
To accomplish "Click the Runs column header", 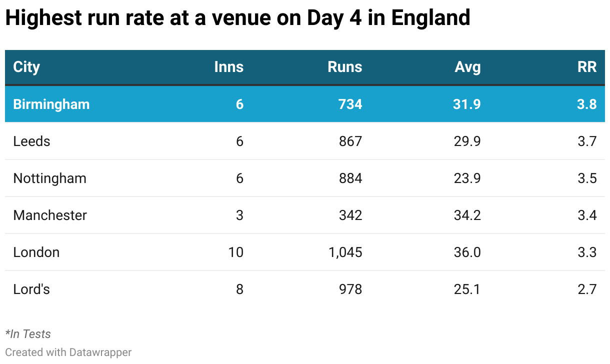I will [344, 67].
